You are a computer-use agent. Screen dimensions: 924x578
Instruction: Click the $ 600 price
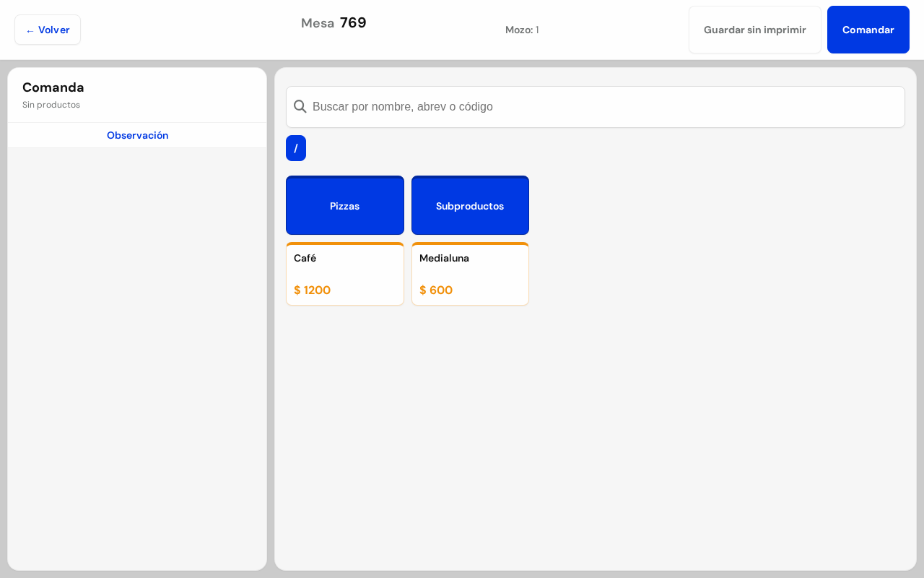[x=436, y=290]
